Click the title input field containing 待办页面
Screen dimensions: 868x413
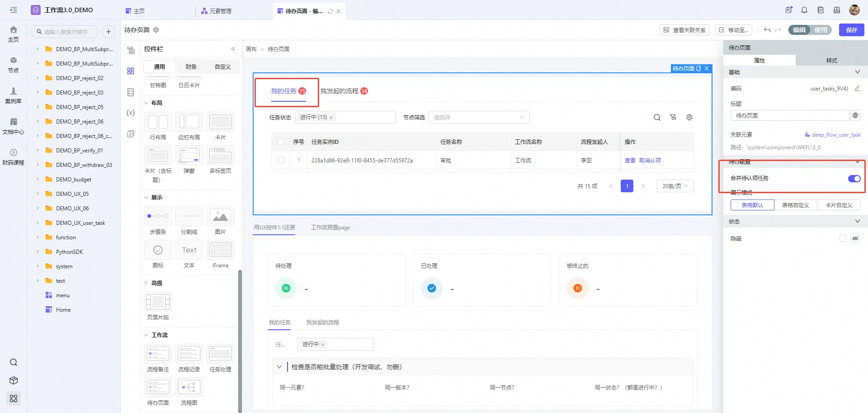pos(789,116)
